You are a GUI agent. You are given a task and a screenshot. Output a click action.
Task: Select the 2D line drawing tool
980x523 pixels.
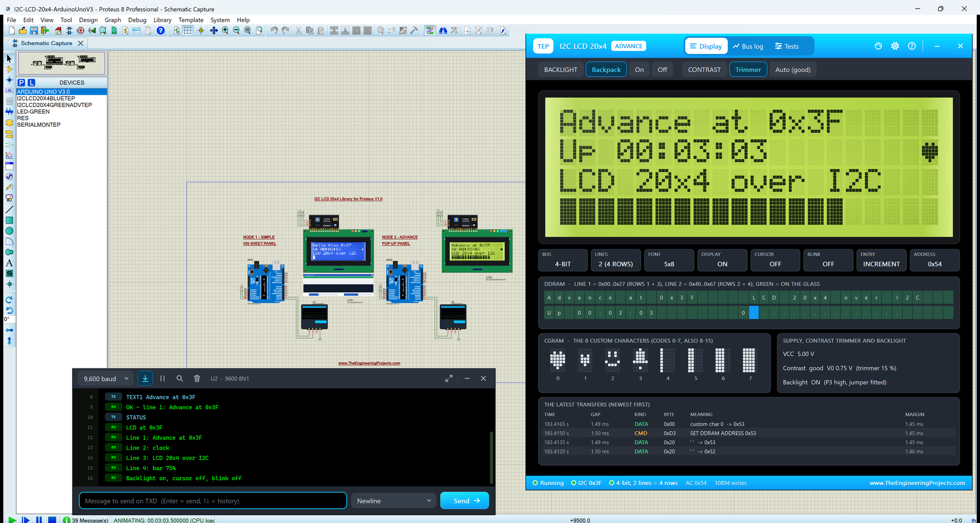point(9,210)
